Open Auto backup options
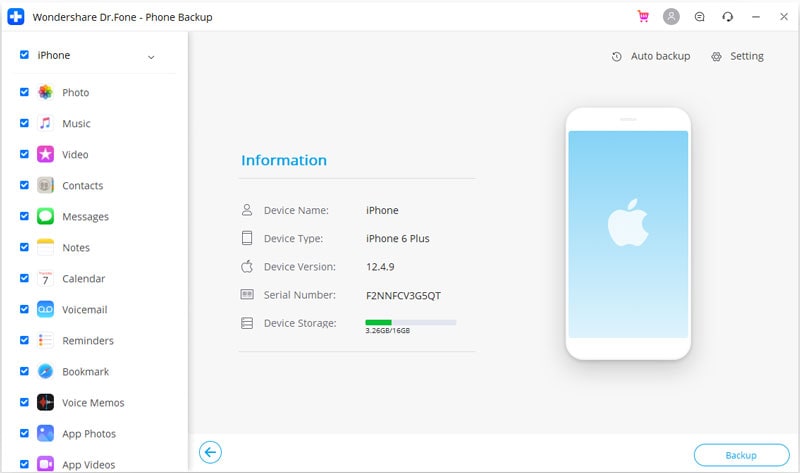This screenshot has height=473, width=800. click(x=651, y=56)
